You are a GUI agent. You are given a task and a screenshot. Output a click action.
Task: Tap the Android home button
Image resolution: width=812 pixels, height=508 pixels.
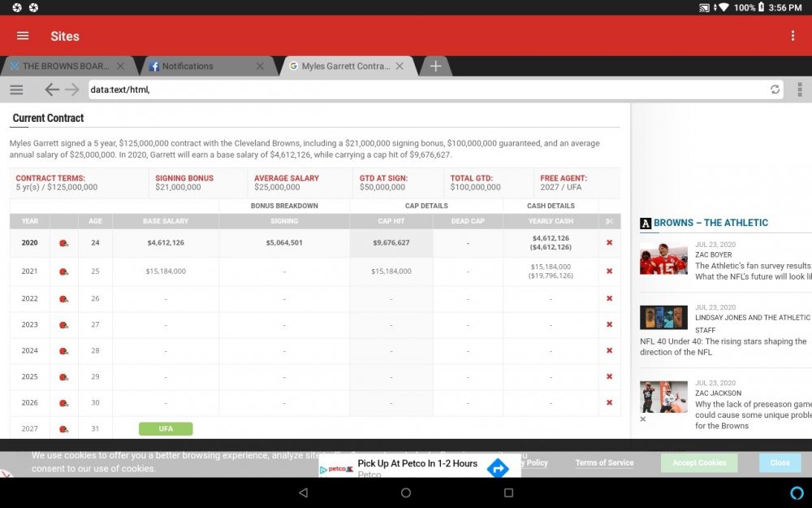tap(406, 493)
